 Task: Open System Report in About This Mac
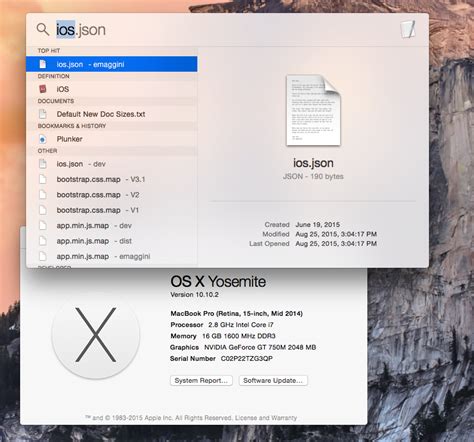pos(201,380)
